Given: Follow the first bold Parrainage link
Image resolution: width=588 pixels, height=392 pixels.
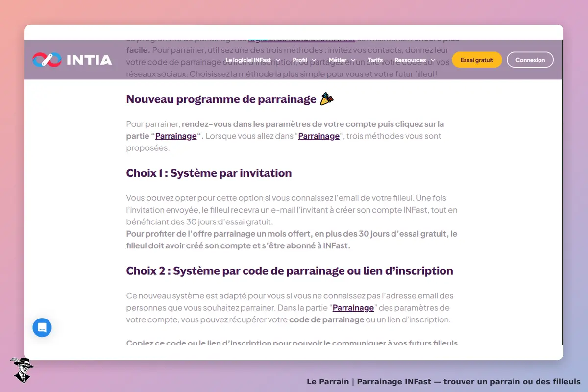Looking at the screenshot, I should click(176, 136).
